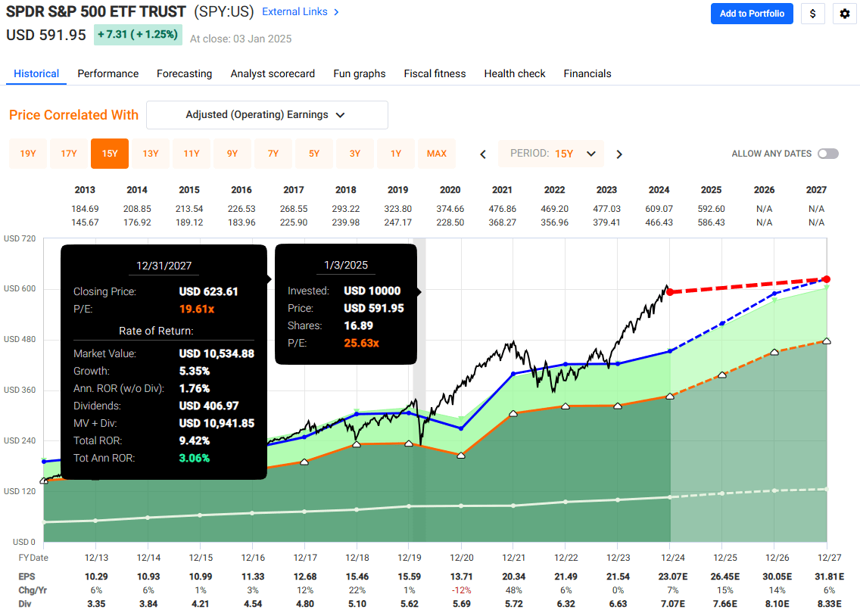Select the 1Y period button
Viewport: 860px width, 616px height.
(396, 153)
